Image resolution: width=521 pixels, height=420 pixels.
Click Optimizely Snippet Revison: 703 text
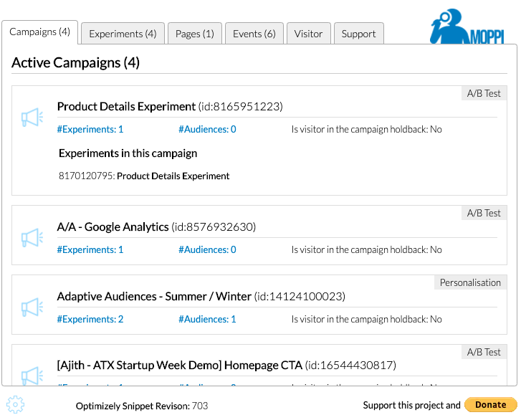(x=142, y=406)
